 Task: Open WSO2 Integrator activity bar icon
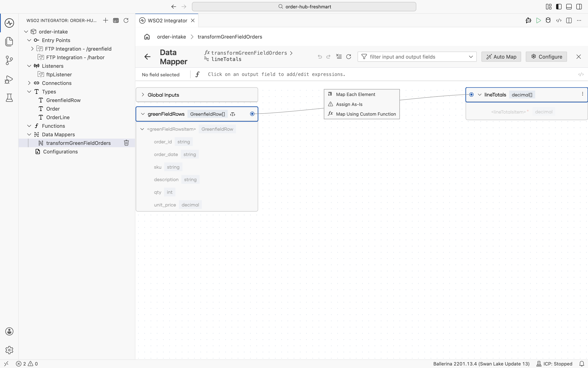[x=9, y=23]
